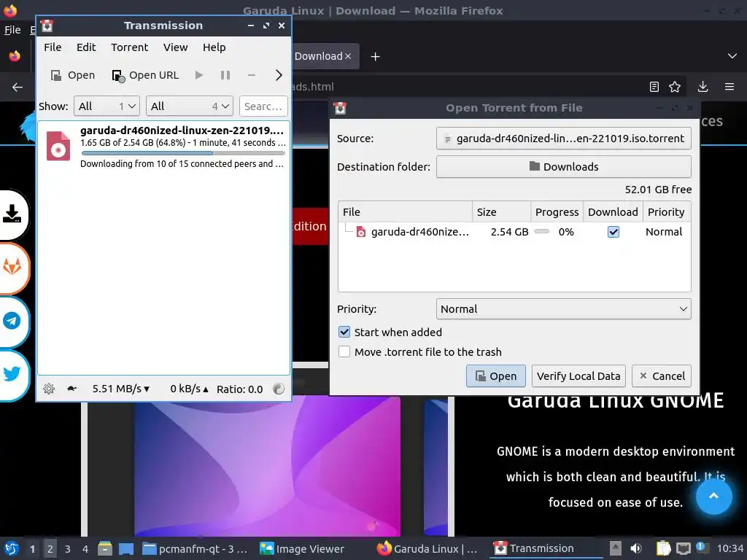Open Firefox File menu
The image size is (747, 560).
12,30
